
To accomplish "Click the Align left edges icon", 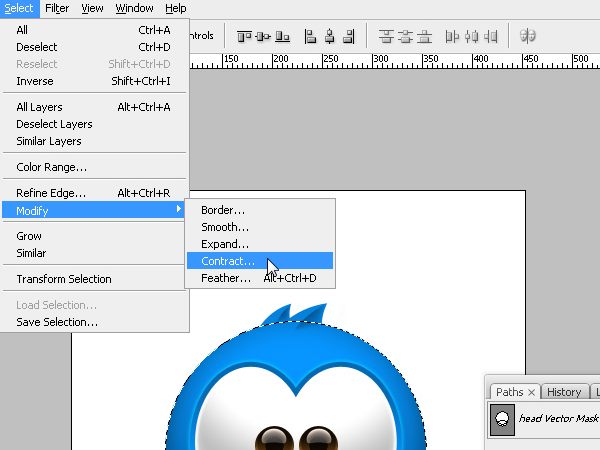I will click(x=310, y=36).
